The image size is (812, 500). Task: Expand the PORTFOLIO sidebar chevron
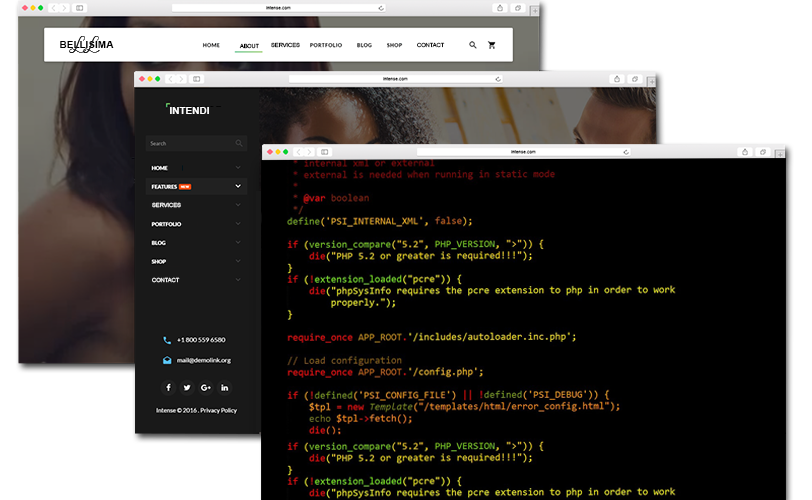238,224
